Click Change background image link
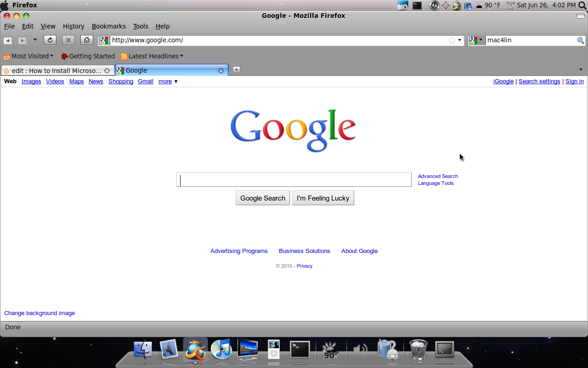The width and height of the screenshot is (588, 368). 40,313
